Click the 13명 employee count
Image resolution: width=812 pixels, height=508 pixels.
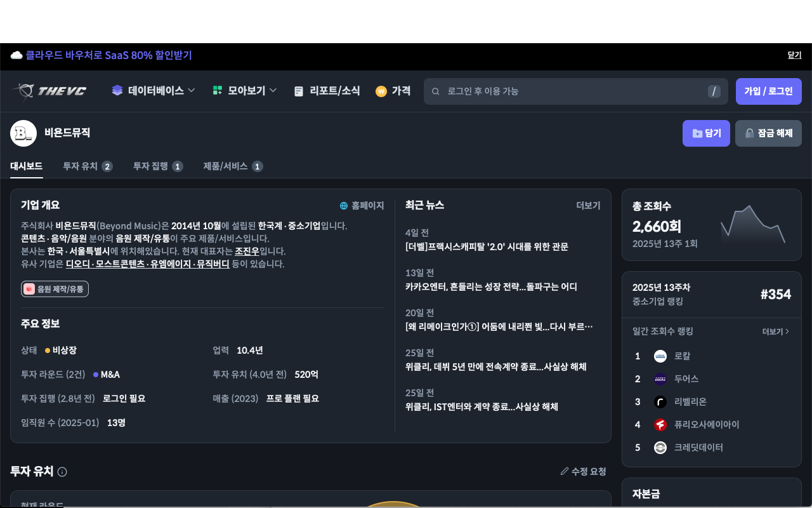116,422
